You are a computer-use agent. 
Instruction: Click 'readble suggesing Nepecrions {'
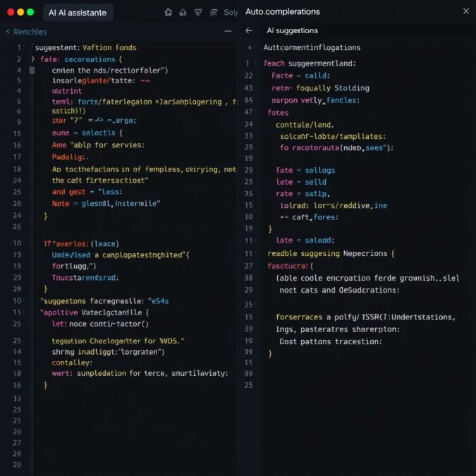(331, 253)
